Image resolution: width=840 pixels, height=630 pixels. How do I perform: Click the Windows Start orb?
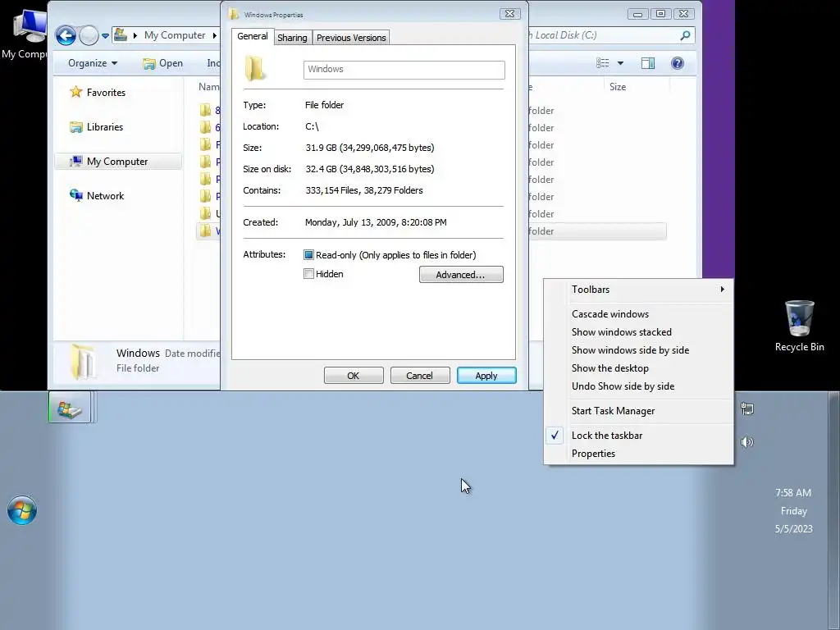pyautogui.click(x=22, y=510)
